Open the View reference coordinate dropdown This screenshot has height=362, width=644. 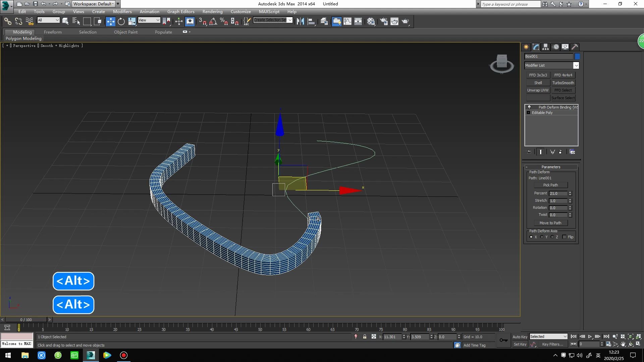tap(149, 20)
